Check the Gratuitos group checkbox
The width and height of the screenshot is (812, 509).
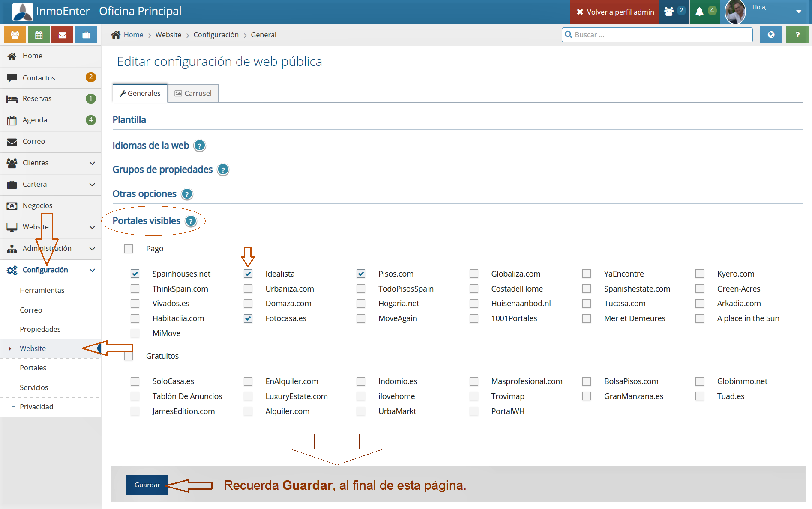[x=129, y=356]
